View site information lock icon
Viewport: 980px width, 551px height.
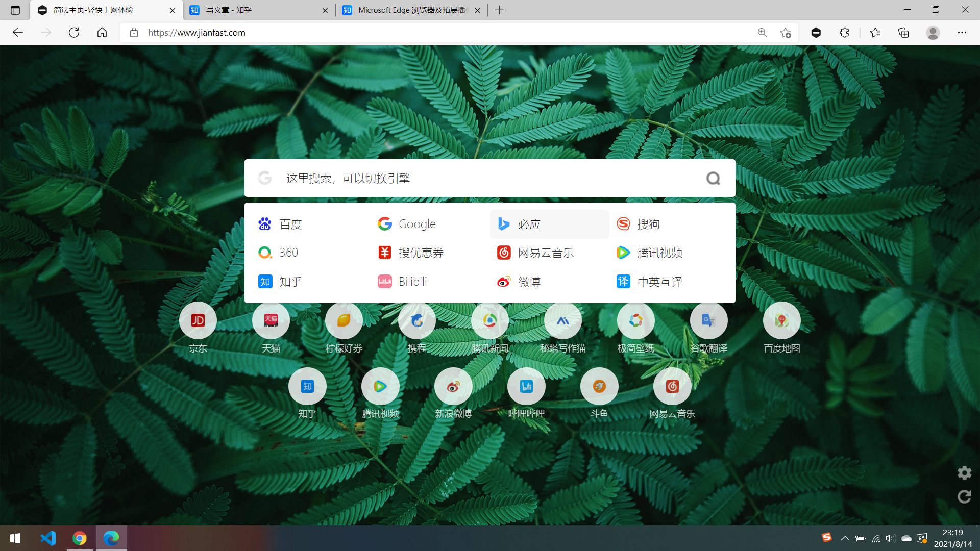134,33
